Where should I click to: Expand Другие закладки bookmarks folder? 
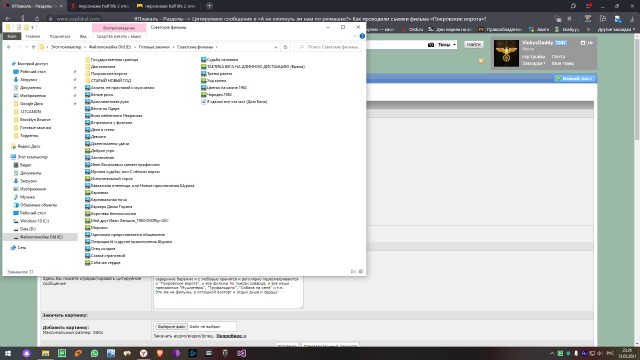[x=616, y=29]
